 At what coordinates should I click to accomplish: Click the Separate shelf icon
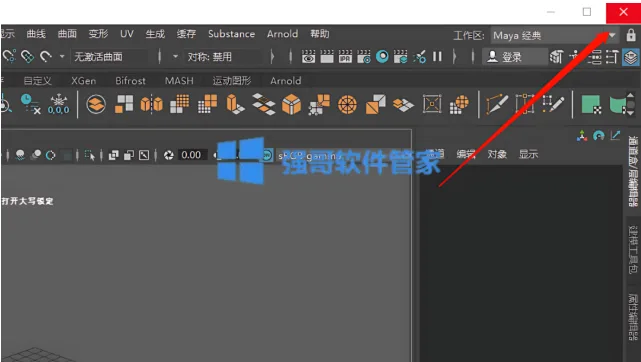(124, 104)
